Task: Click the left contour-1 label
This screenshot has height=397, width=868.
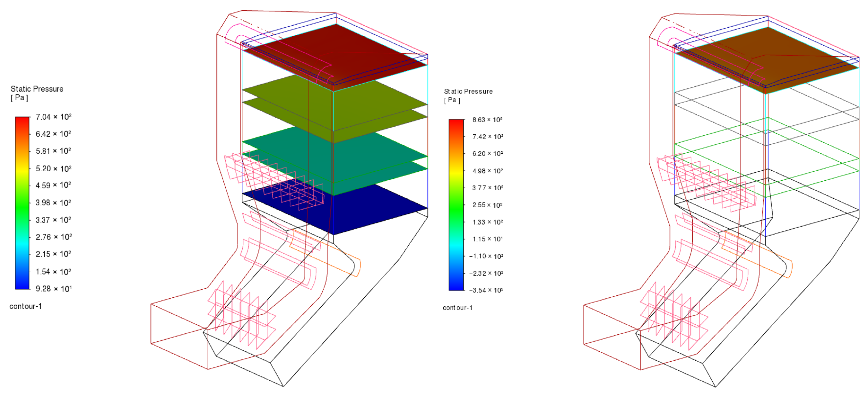Action: [26, 306]
